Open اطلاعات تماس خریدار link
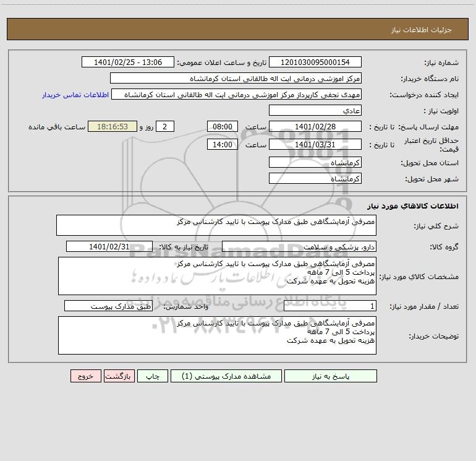The height and width of the screenshot is (461, 476). (75, 95)
